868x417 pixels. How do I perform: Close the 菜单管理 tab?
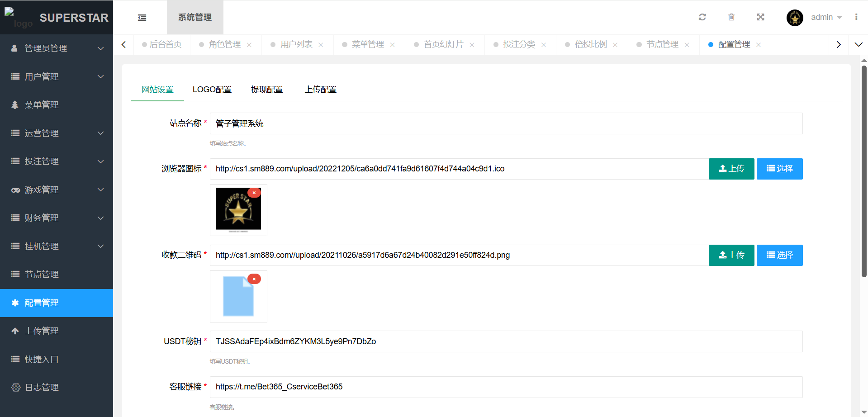(x=392, y=45)
